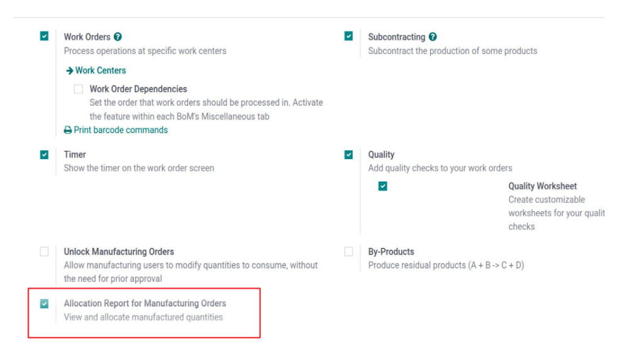Open the Subcontracting help question mark icon
The width and height of the screenshot is (644, 363).
click(433, 36)
